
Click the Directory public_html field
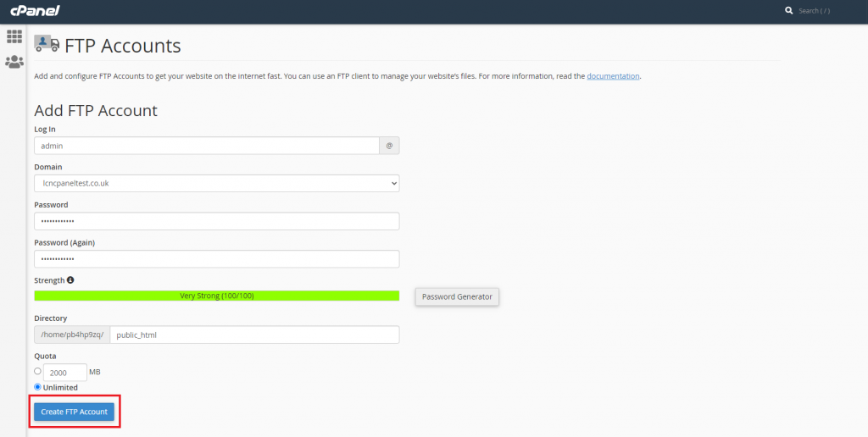pos(254,335)
